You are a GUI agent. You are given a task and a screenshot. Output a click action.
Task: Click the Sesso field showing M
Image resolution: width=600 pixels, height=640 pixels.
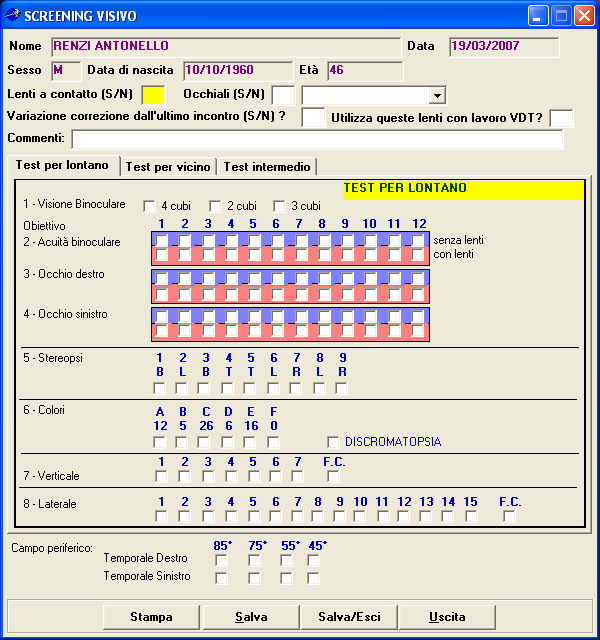pyautogui.click(x=66, y=71)
